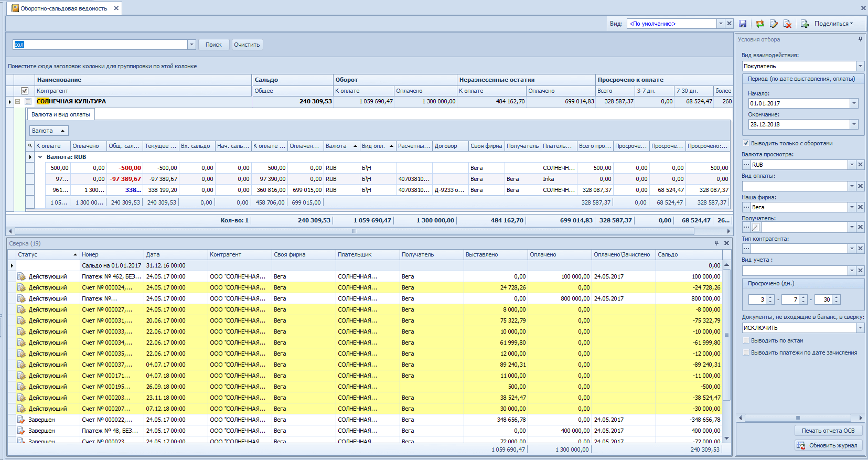868x460 pixels.
Task: Click the Поиск button
Action: coord(213,45)
